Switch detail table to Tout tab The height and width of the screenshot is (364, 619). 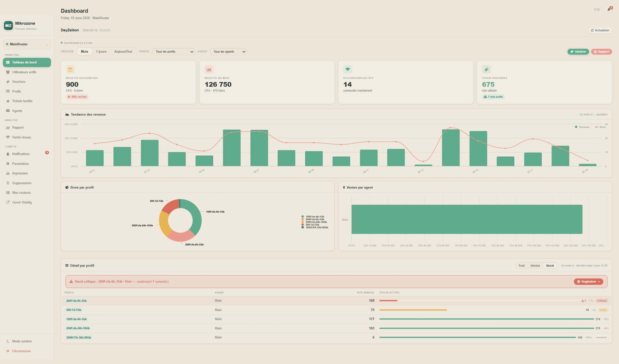(x=522, y=266)
